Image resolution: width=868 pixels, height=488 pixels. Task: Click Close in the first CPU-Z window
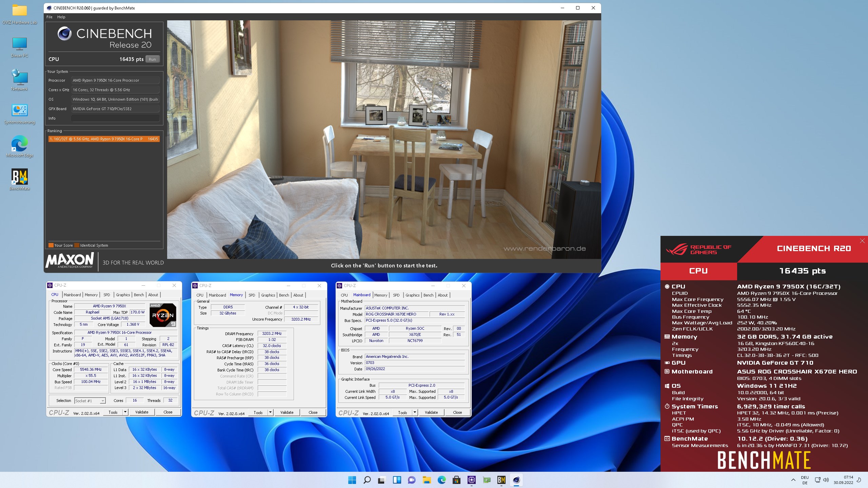[x=168, y=412]
